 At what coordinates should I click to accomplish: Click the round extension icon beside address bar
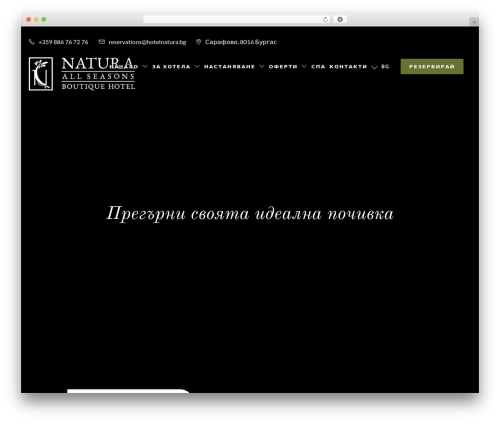[340, 20]
